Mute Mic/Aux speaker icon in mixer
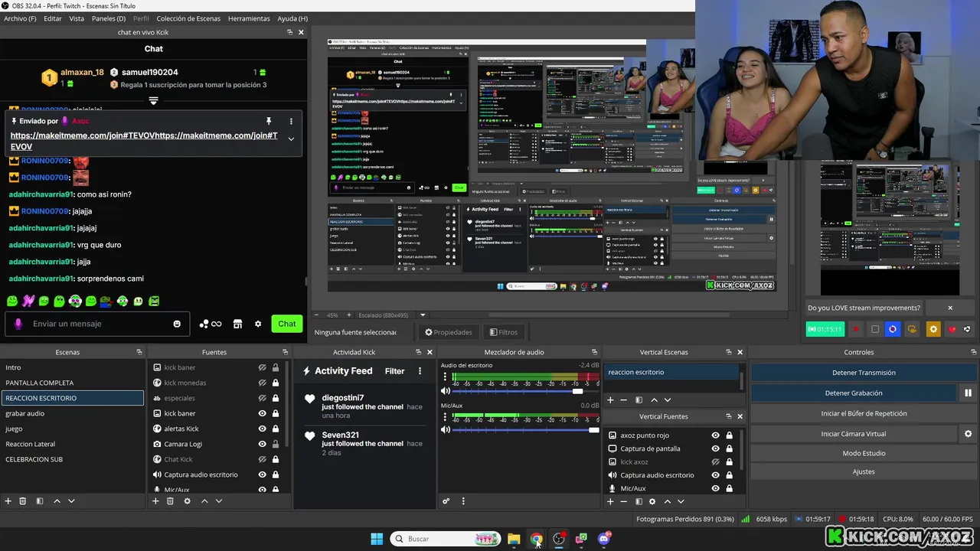The width and height of the screenshot is (980, 551). point(446,430)
